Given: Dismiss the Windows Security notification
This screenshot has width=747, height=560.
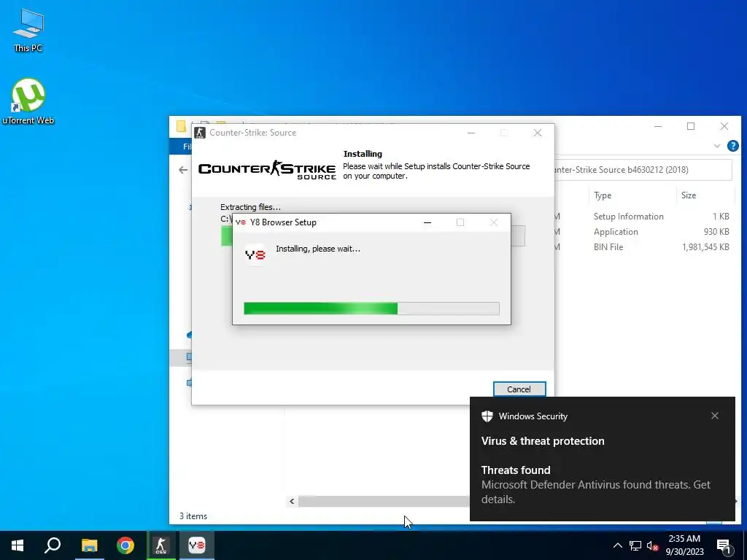Looking at the screenshot, I should pyautogui.click(x=715, y=416).
